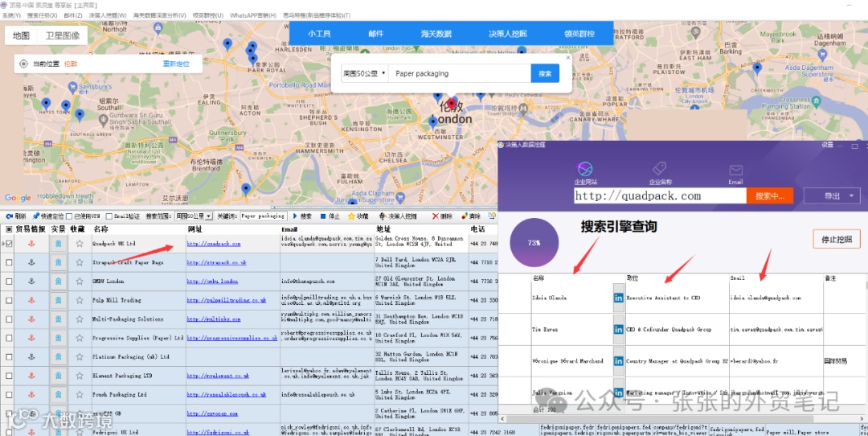Select 企业网站 icon in mining window
Image resolution: width=868 pixels, height=436 pixels.
584,169
